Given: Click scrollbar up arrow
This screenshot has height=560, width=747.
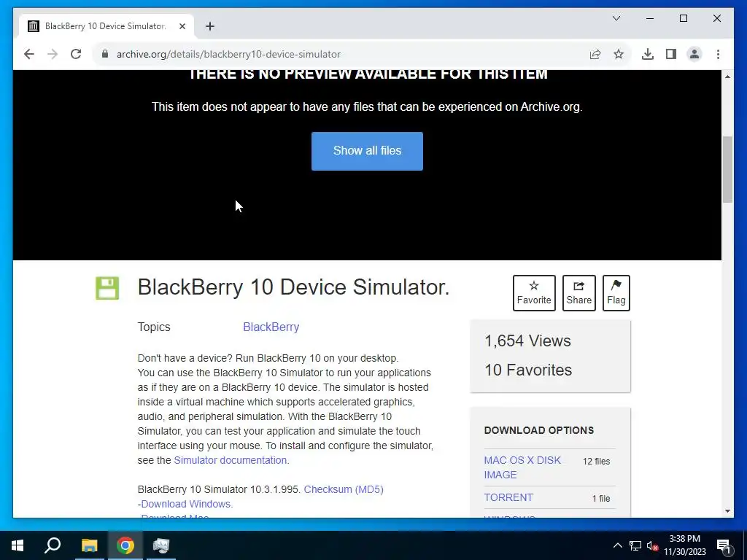Looking at the screenshot, I should [727, 76].
